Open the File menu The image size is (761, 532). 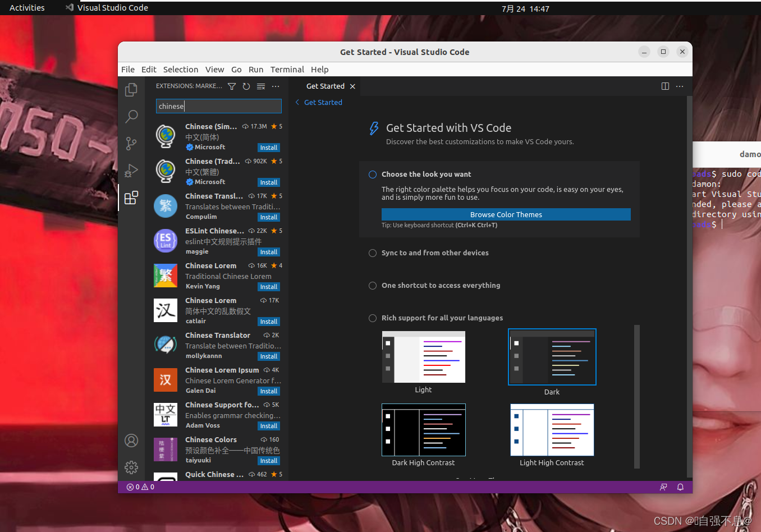point(128,70)
